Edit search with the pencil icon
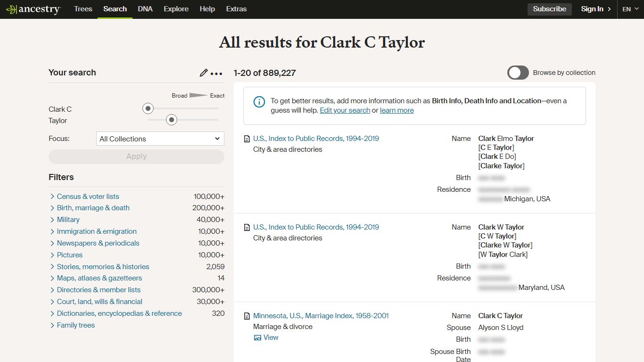The height and width of the screenshot is (362, 644). tap(204, 73)
